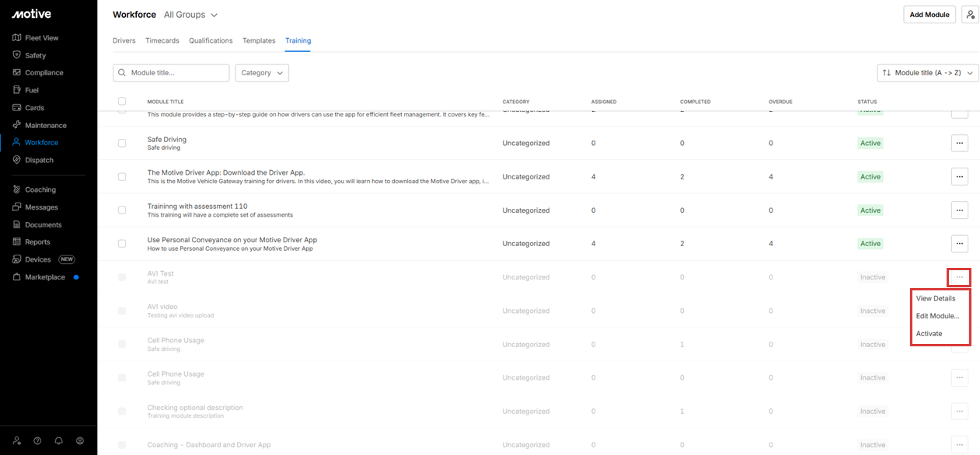Open Fleet View from the sidebar

click(x=41, y=38)
